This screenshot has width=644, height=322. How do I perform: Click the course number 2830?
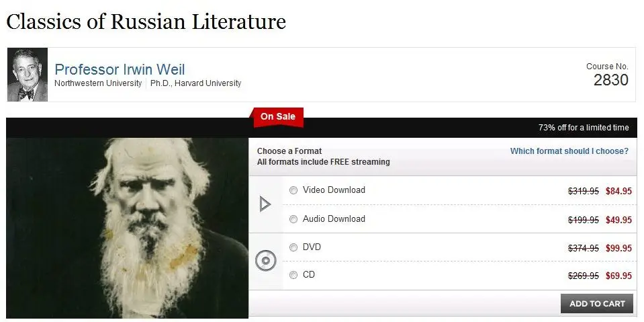[611, 80]
